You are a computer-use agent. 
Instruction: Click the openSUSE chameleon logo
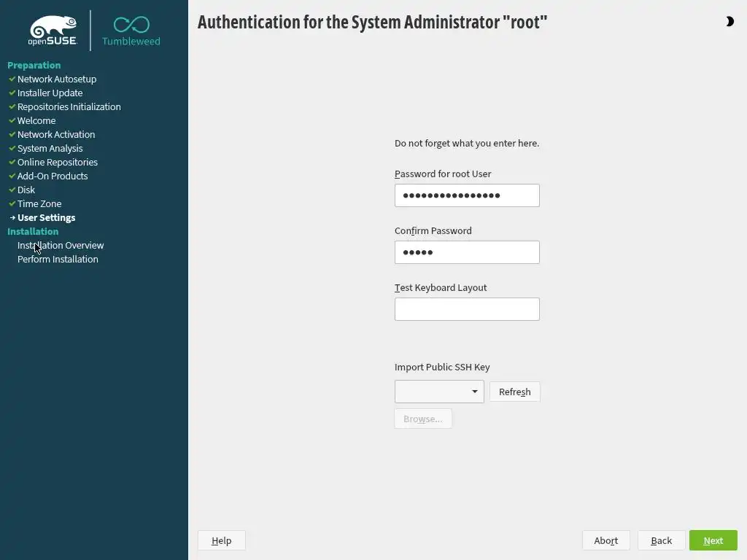click(x=53, y=31)
